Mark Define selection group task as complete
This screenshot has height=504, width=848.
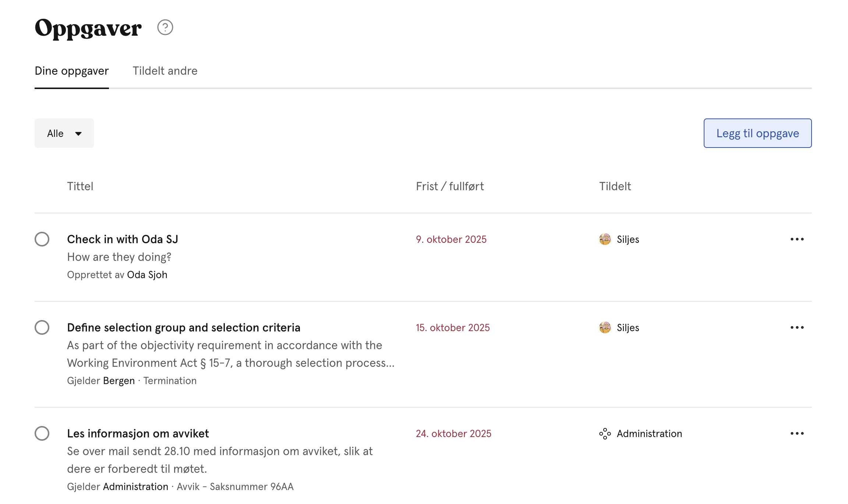tap(42, 327)
